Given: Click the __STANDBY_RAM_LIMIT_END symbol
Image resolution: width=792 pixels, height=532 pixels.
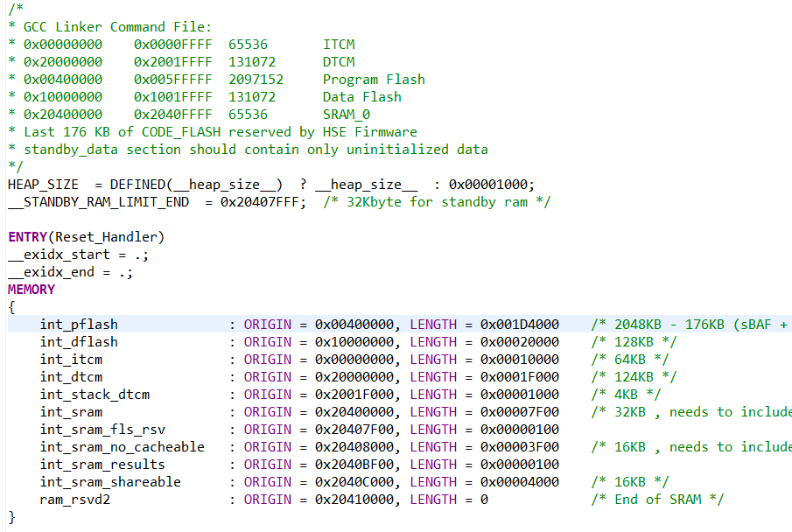Looking at the screenshot, I should 99,202.
